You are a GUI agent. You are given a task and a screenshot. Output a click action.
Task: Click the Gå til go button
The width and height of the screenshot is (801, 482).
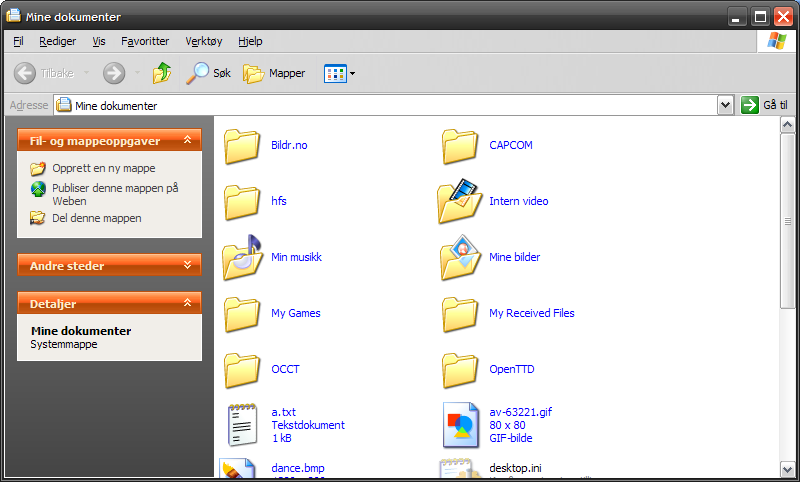tap(764, 105)
